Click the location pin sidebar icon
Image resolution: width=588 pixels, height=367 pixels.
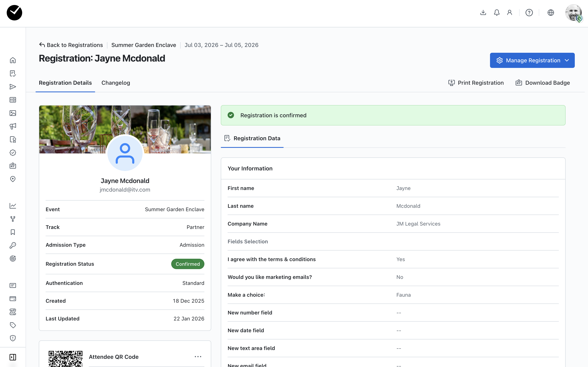point(13,179)
